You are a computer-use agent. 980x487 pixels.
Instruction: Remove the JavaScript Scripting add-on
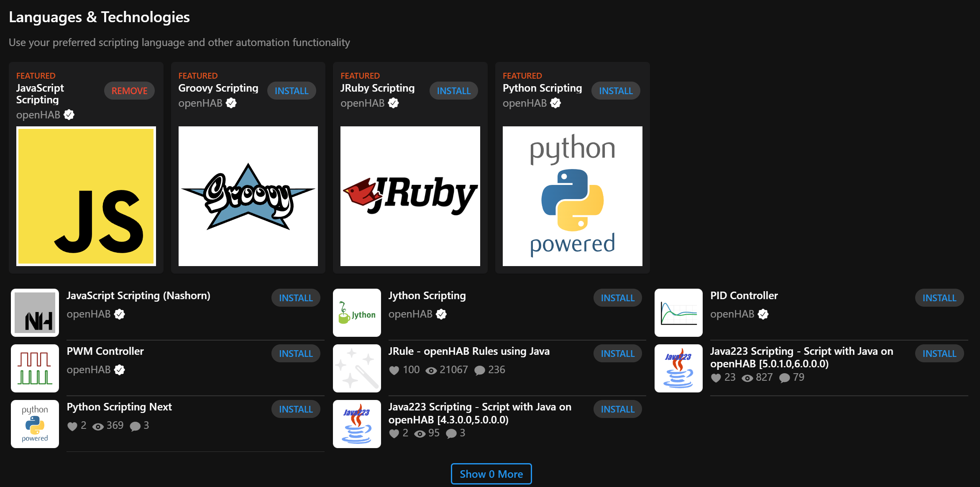(x=129, y=90)
